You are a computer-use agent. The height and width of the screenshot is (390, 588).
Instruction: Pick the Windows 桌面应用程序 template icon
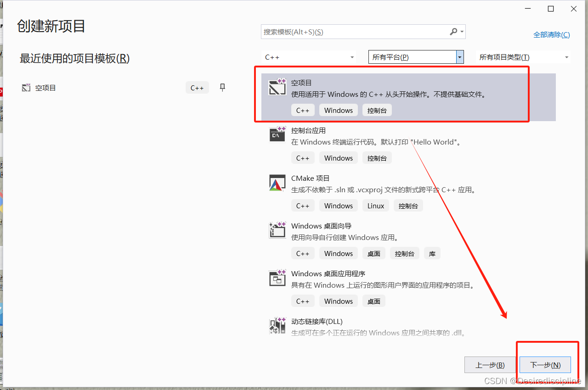277,278
